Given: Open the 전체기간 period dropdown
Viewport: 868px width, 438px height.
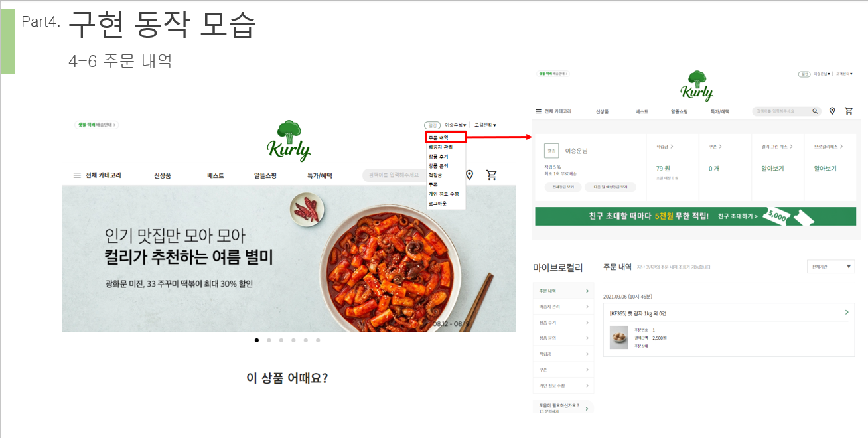Looking at the screenshot, I should click(x=830, y=267).
